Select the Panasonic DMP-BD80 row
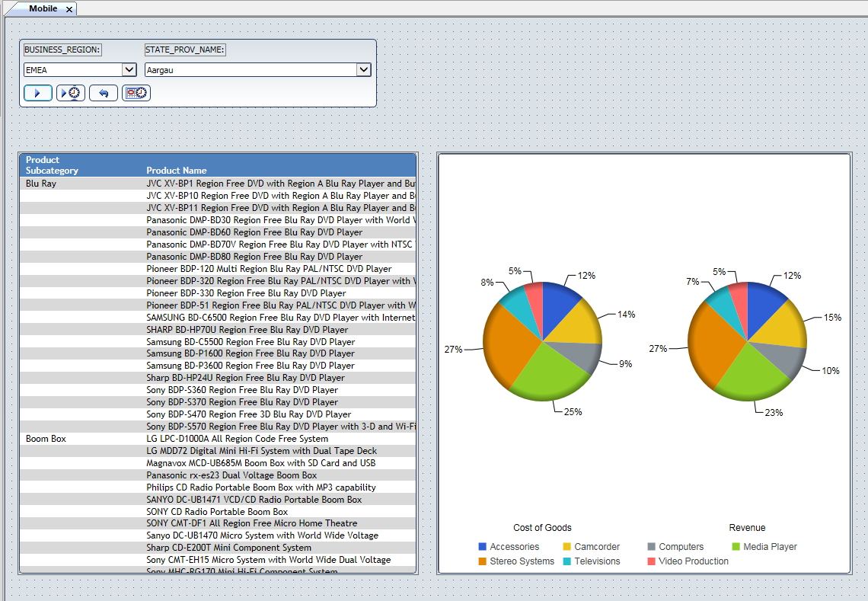The height and width of the screenshot is (601, 868). click(x=218, y=257)
